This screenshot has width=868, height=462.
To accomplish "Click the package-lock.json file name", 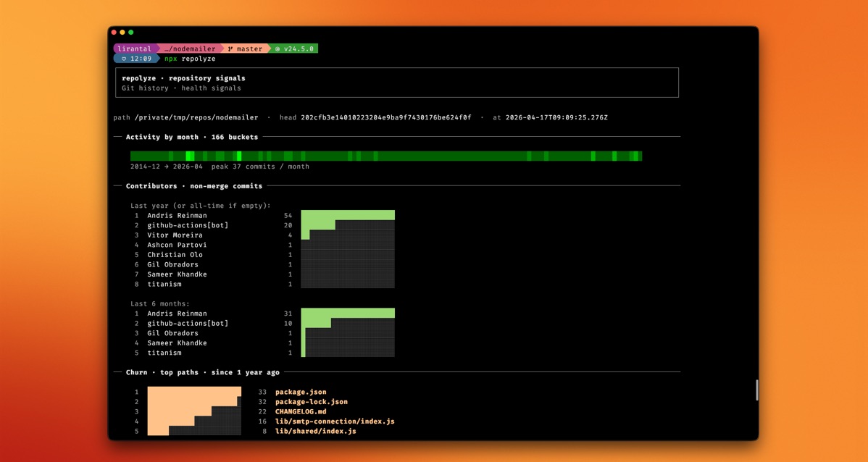I will pyautogui.click(x=312, y=402).
